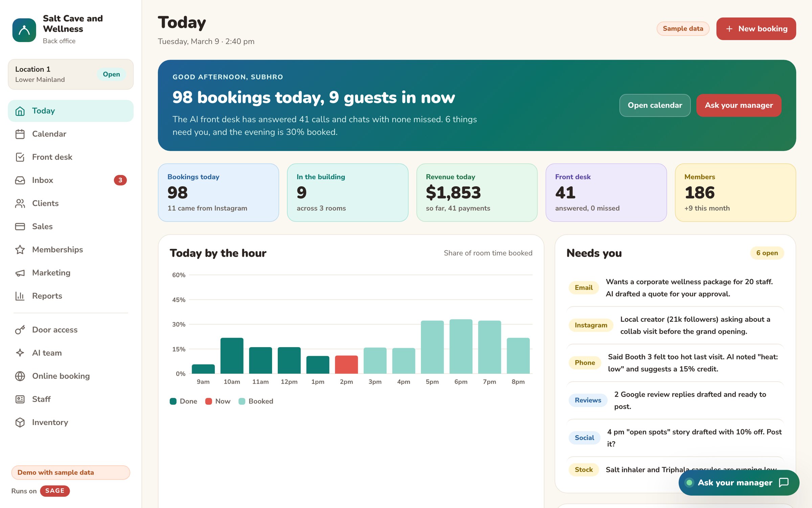Image resolution: width=812 pixels, height=508 pixels.
Task: Click the Salt Cave and Wellness logo icon
Action: [24, 30]
